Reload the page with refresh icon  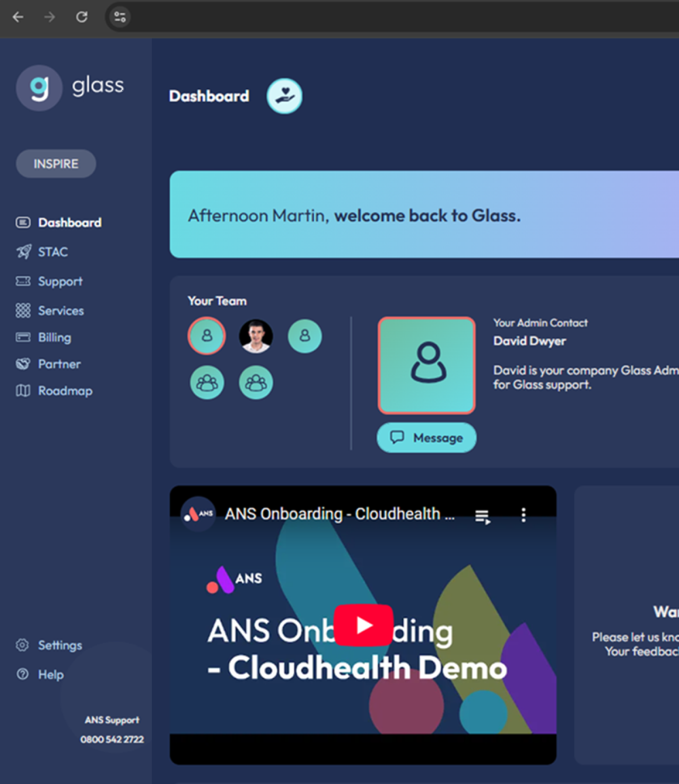(82, 17)
